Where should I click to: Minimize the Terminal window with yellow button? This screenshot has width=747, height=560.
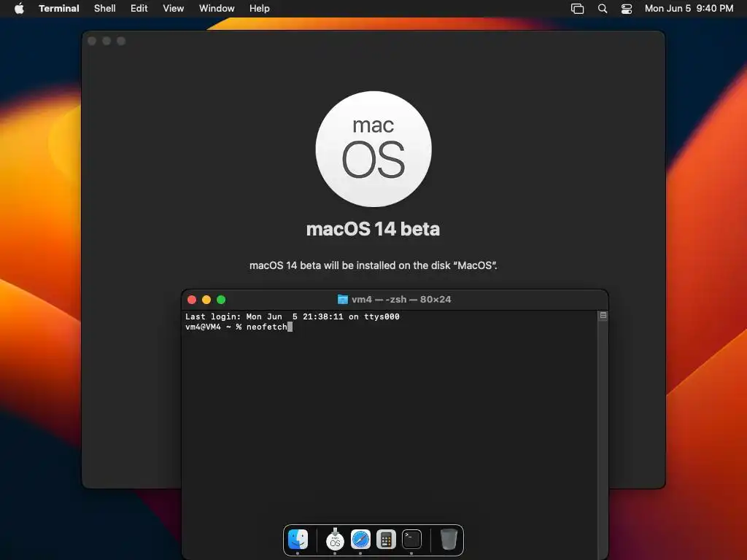pyautogui.click(x=206, y=300)
